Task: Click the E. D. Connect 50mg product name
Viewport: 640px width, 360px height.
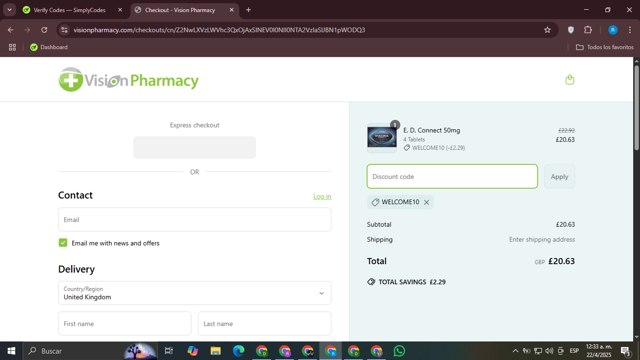Action: pos(431,130)
